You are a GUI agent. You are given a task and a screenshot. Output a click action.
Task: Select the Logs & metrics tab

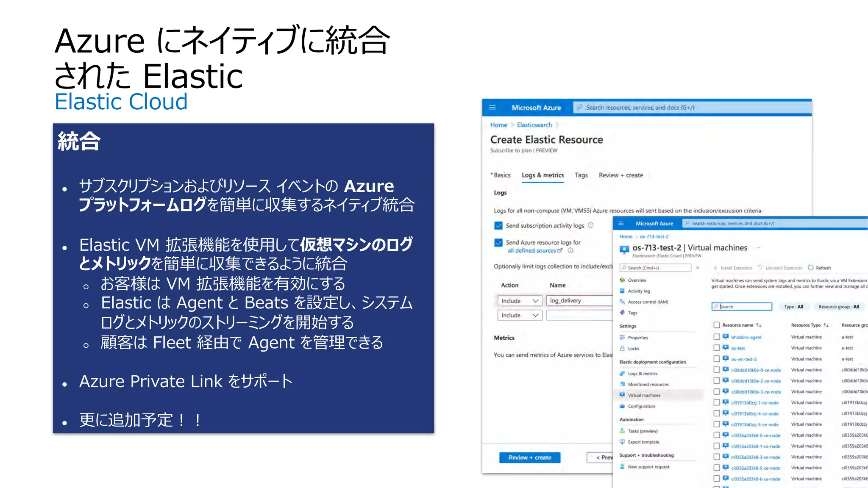543,175
